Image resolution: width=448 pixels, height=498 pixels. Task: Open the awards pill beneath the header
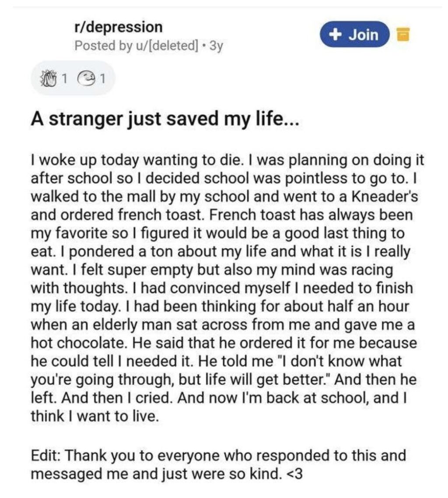click(72, 78)
